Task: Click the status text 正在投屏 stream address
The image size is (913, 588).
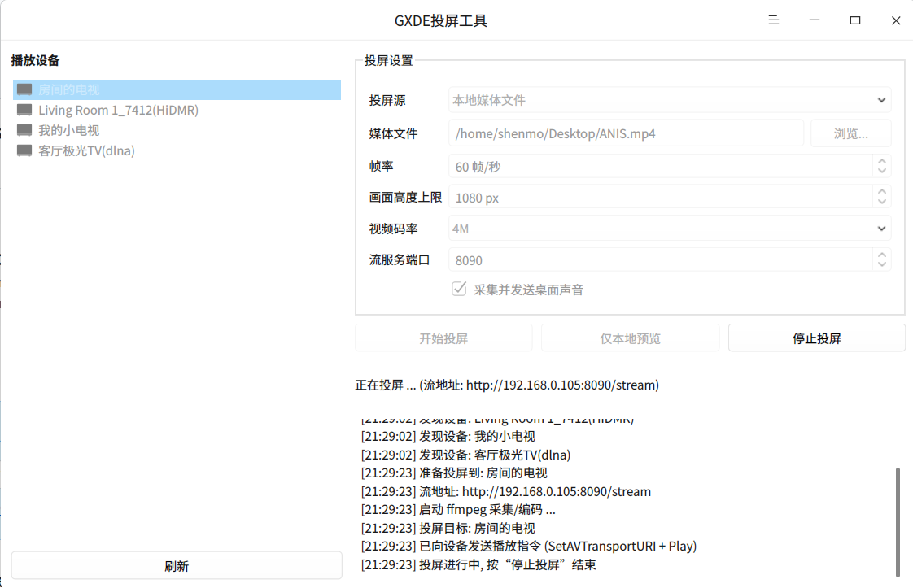Action: pyautogui.click(x=507, y=385)
